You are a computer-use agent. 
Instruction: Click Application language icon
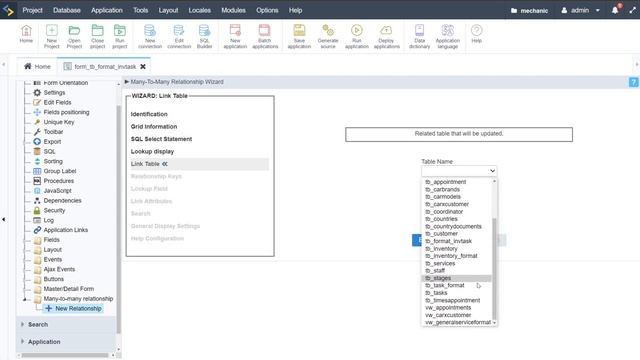point(447,36)
